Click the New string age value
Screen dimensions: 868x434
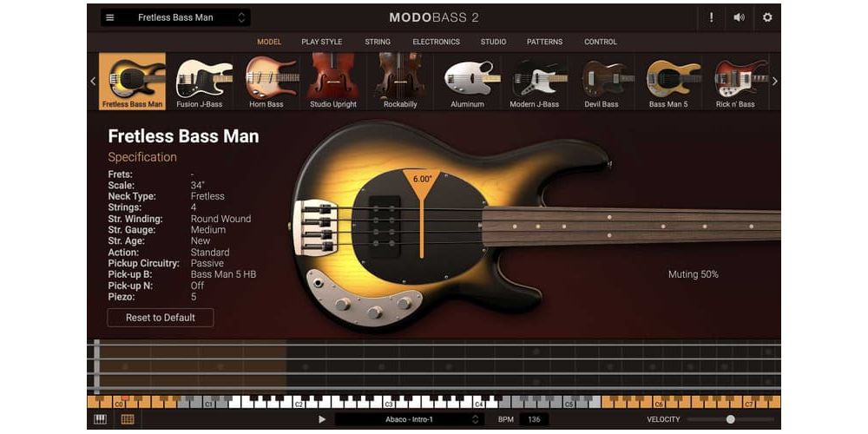tap(201, 240)
